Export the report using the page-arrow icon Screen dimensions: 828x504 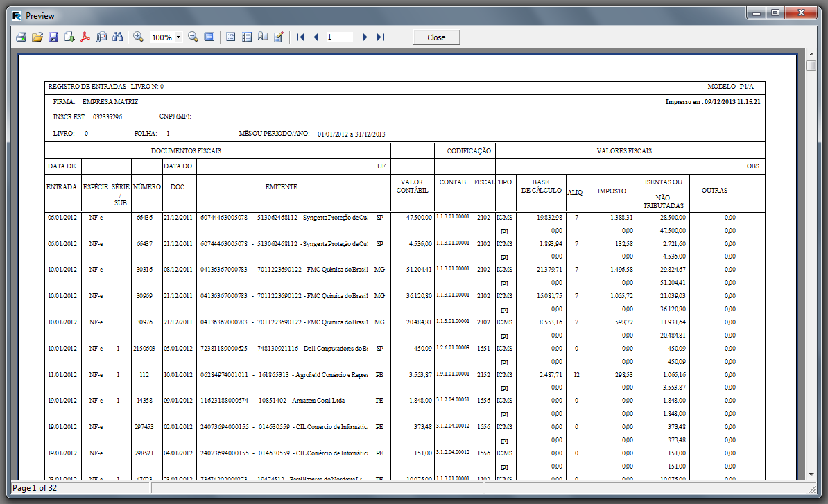pyautogui.click(x=69, y=37)
